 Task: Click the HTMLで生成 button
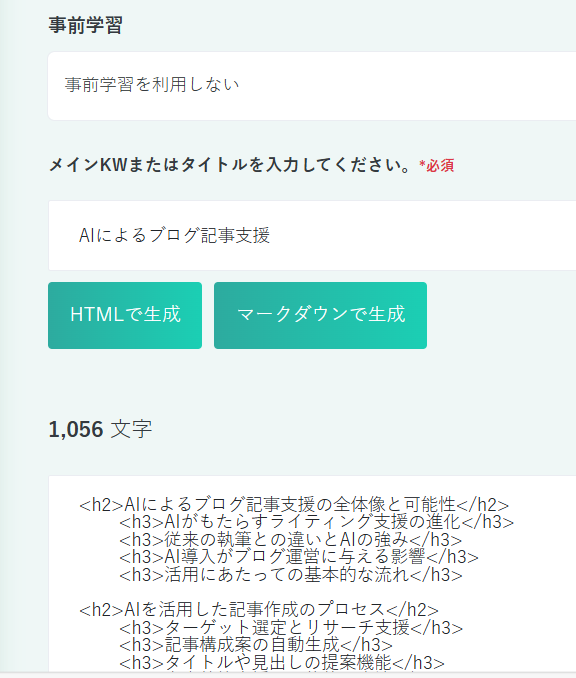pos(125,315)
